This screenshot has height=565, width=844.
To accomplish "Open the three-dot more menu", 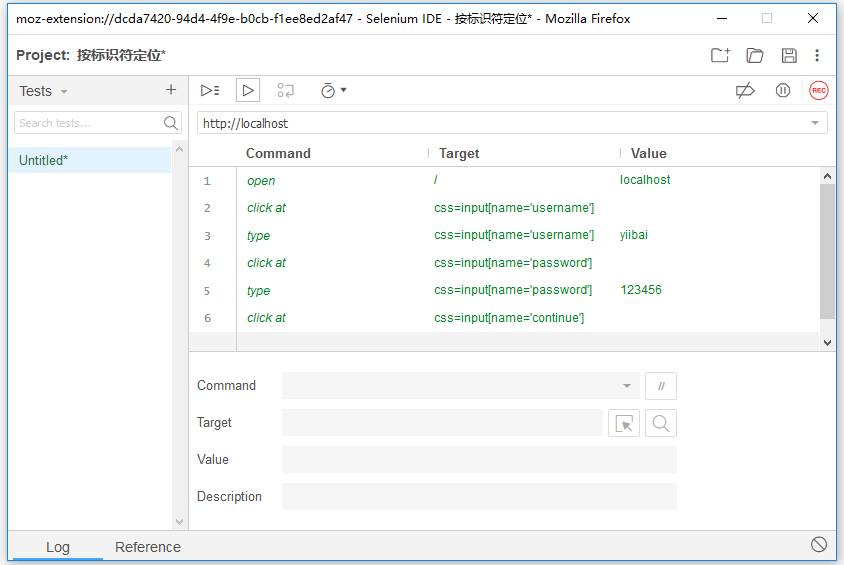I will (817, 55).
